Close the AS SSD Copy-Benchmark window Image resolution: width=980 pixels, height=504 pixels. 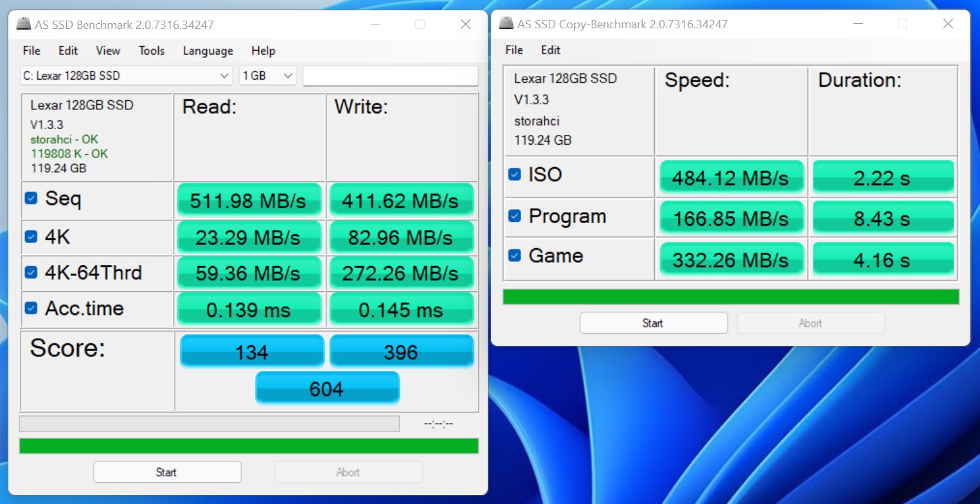pyautogui.click(x=948, y=24)
